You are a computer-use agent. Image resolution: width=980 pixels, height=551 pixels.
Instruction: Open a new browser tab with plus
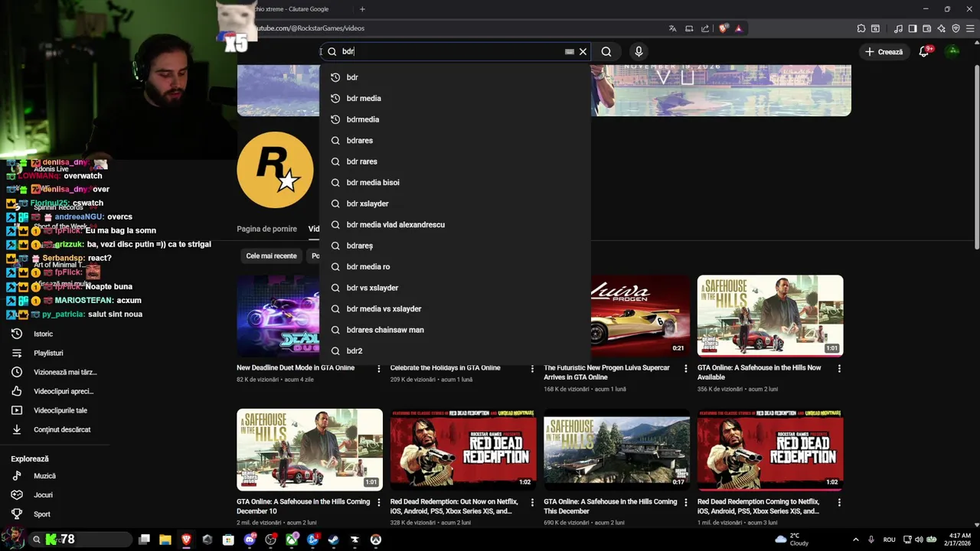pos(362,9)
